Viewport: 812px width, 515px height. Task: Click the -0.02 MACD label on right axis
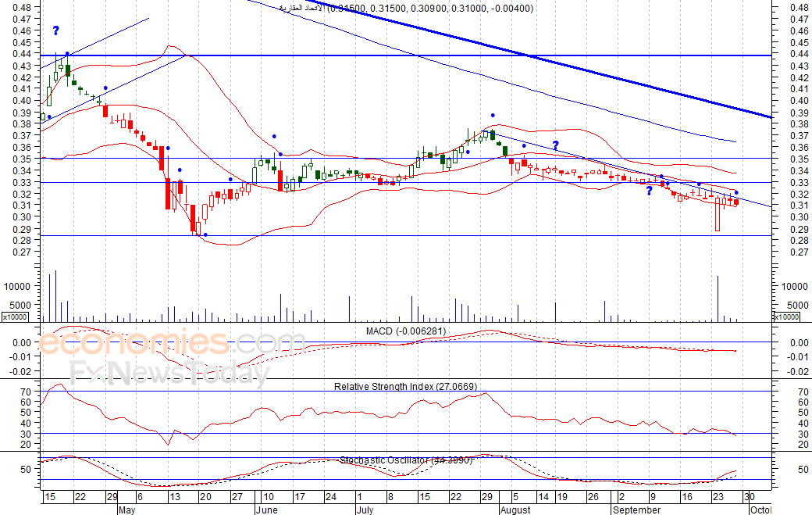[798, 371]
